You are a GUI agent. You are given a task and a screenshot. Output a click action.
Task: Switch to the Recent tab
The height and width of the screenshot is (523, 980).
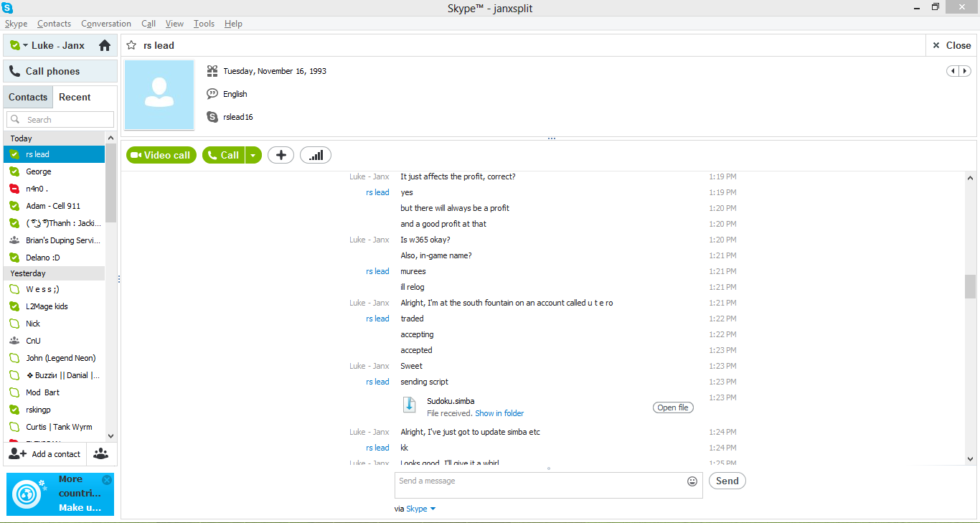point(75,97)
